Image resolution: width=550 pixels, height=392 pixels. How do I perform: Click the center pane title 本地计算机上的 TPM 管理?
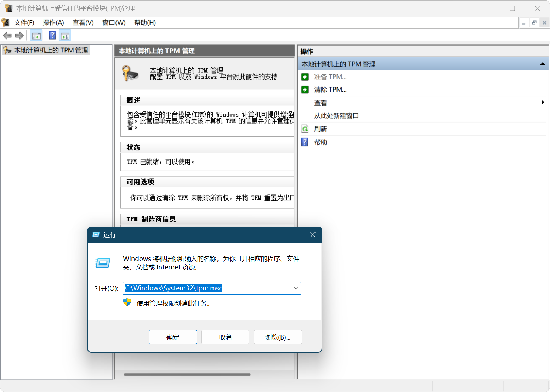tap(157, 51)
